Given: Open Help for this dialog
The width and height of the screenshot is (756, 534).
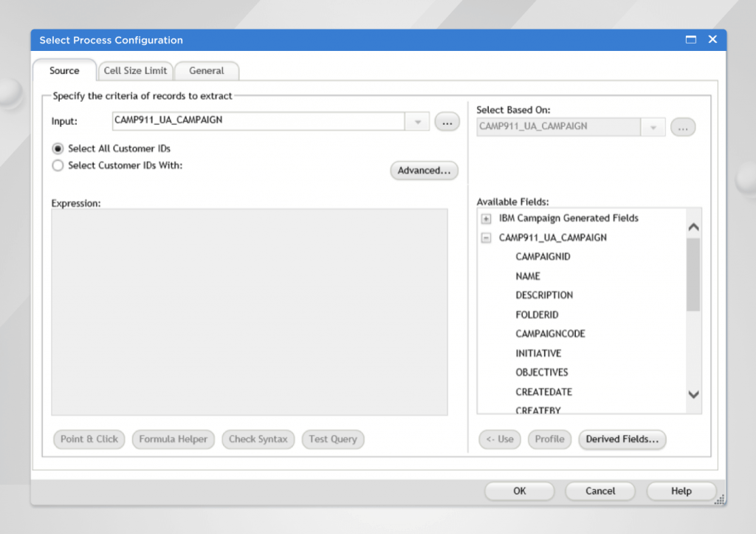Looking at the screenshot, I should pos(681,491).
